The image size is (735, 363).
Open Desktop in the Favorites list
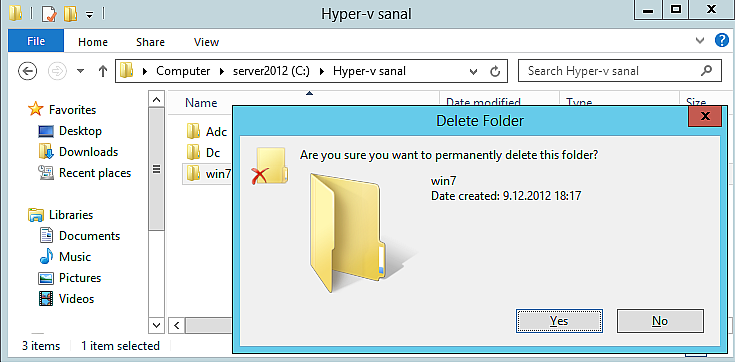[80, 131]
